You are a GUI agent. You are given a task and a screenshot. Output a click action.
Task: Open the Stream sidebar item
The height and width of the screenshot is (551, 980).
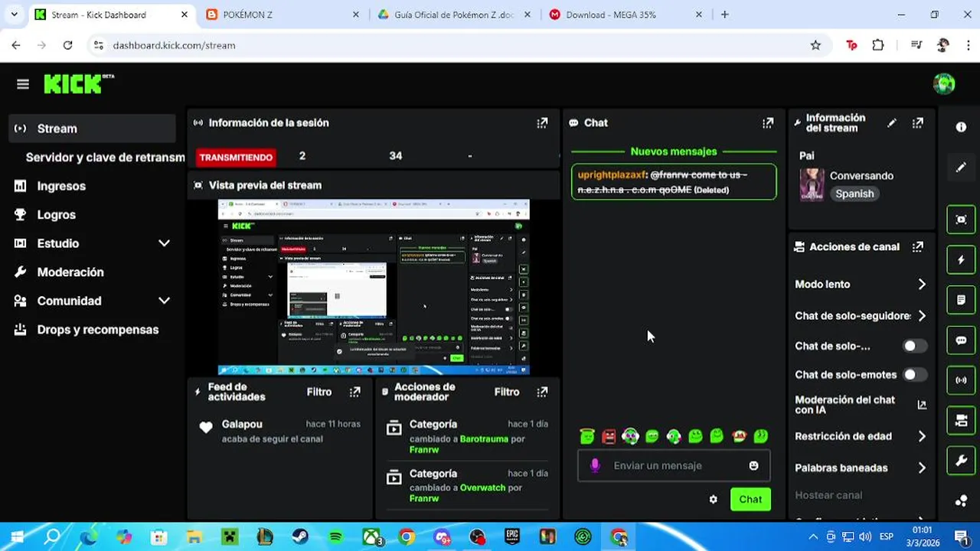tap(93, 129)
